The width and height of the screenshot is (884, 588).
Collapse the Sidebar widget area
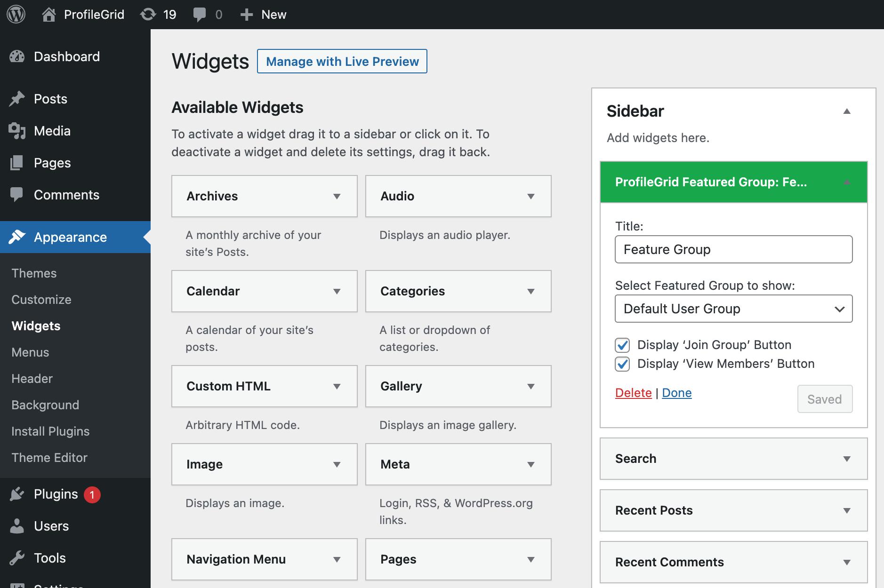[x=846, y=111]
